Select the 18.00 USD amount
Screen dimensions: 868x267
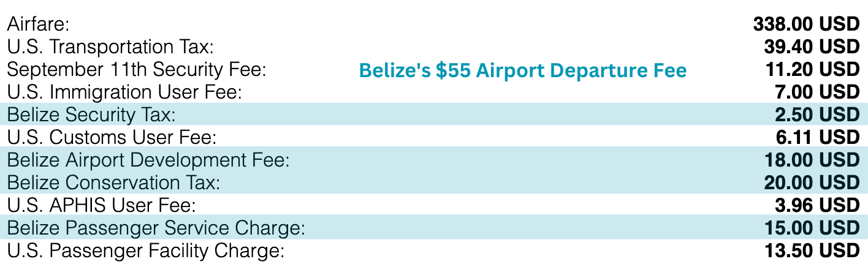pos(812,160)
